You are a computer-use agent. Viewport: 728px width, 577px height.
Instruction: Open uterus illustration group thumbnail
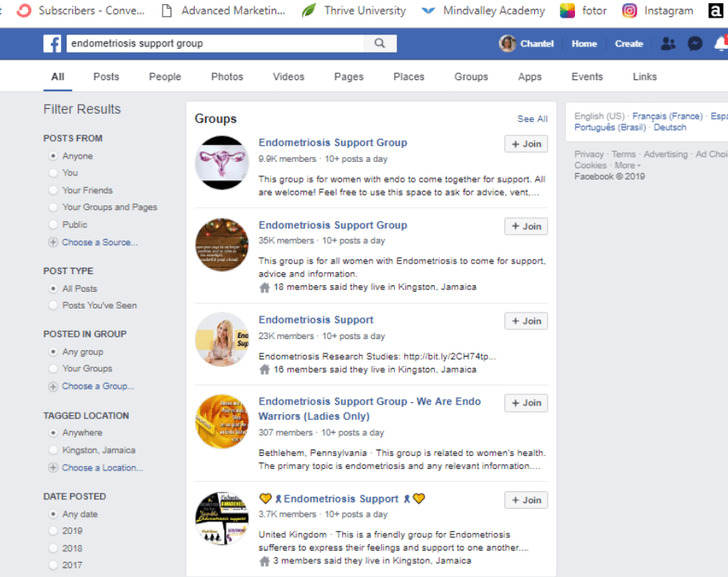click(222, 163)
